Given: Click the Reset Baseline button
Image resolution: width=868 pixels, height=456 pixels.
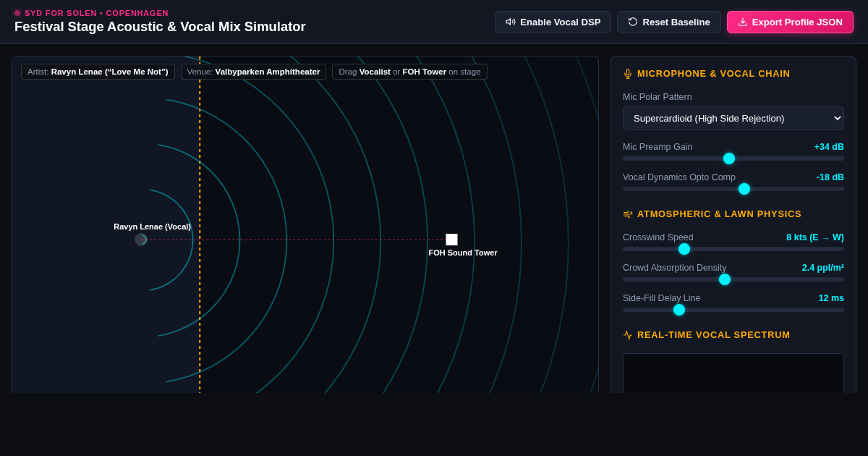Looking at the screenshot, I should tap(669, 22).
